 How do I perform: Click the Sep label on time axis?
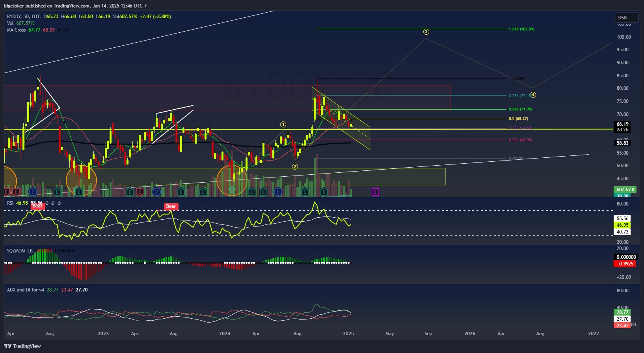click(x=428, y=334)
